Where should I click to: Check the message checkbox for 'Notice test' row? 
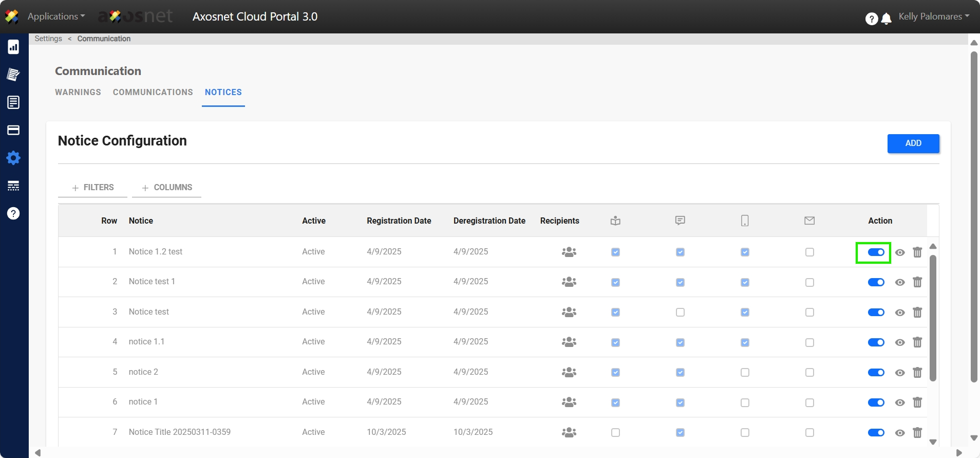(x=680, y=313)
